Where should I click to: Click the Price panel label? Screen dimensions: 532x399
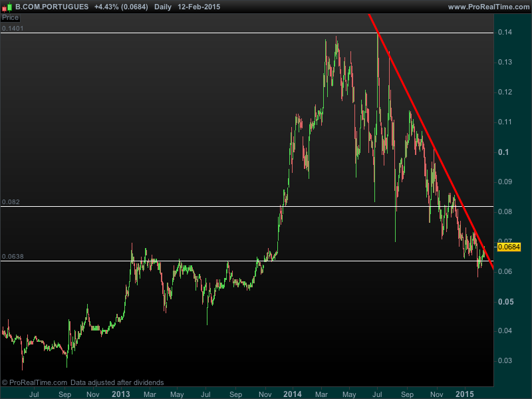click(10, 18)
